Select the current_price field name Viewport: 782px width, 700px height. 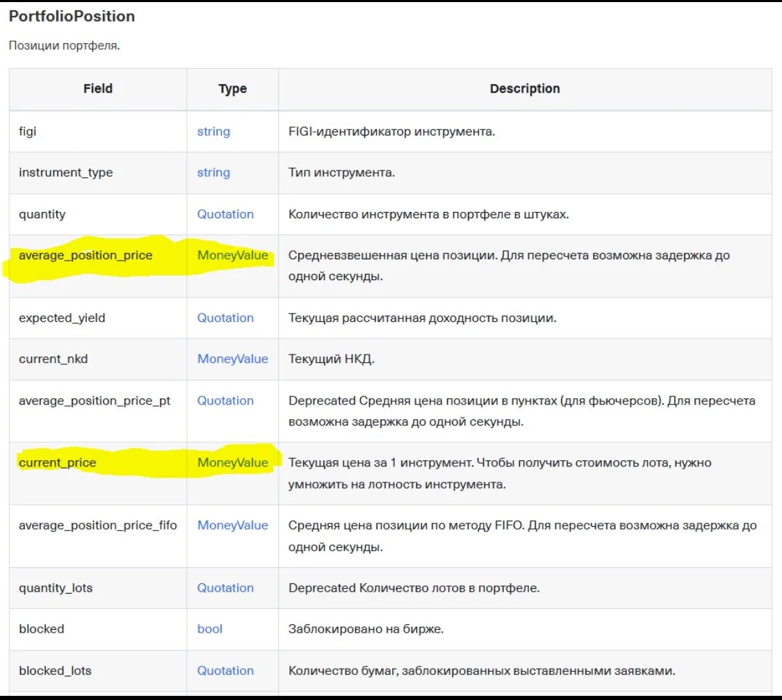pos(58,463)
